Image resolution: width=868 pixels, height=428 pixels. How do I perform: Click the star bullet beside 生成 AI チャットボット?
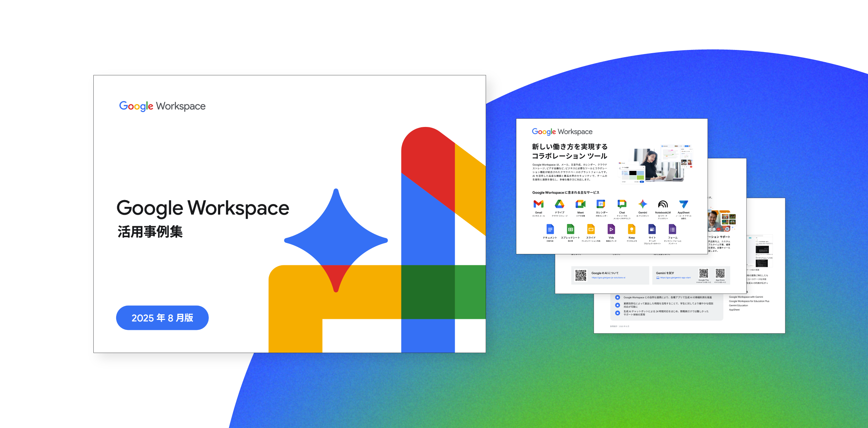point(618,313)
